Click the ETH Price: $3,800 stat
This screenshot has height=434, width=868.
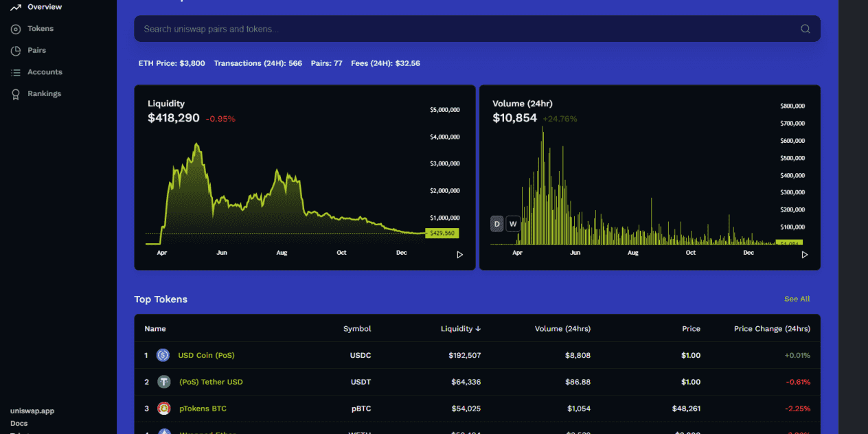(x=172, y=63)
